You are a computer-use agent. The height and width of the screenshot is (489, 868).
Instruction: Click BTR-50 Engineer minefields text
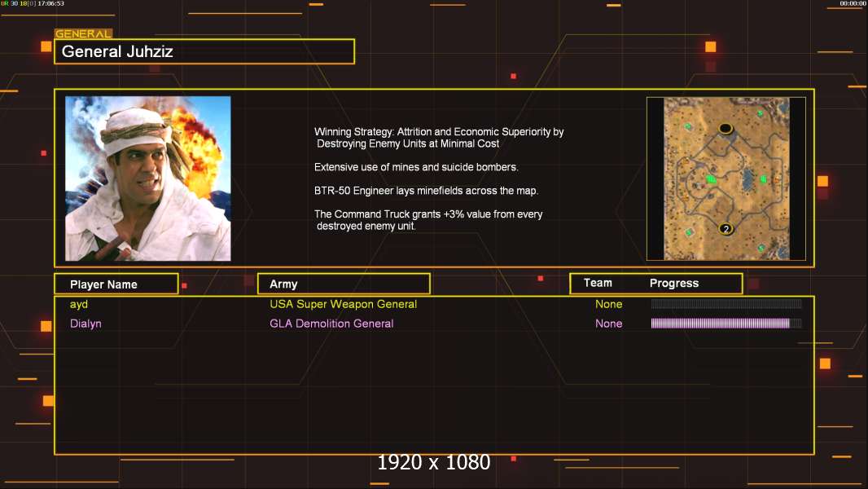coord(426,191)
